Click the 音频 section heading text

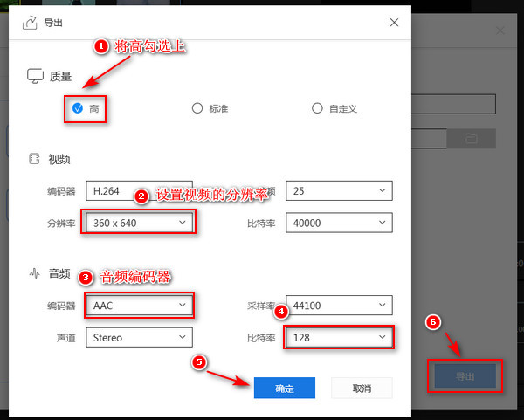tap(59, 273)
